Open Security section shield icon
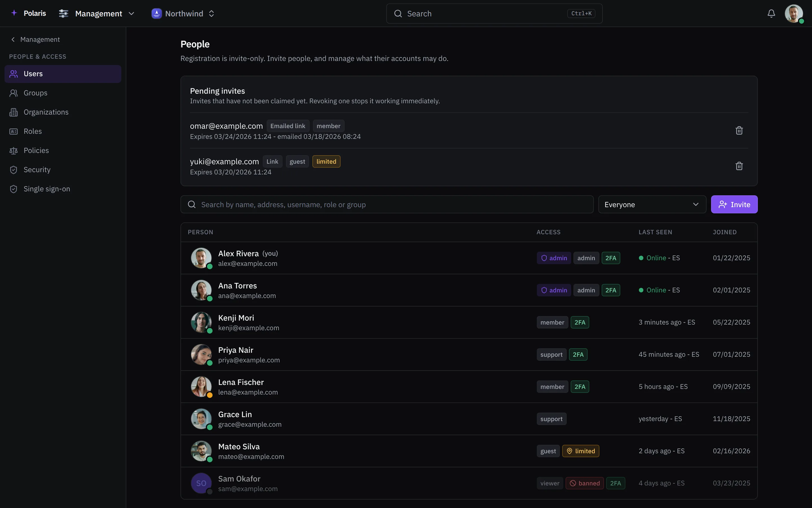The width and height of the screenshot is (812, 508). tap(14, 170)
